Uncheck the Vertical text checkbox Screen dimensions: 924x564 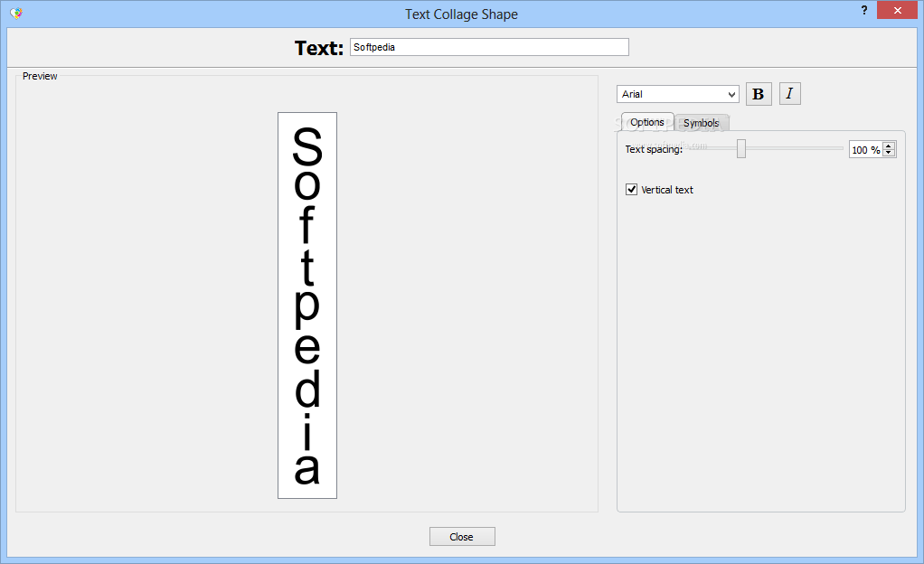[x=631, y=189]
